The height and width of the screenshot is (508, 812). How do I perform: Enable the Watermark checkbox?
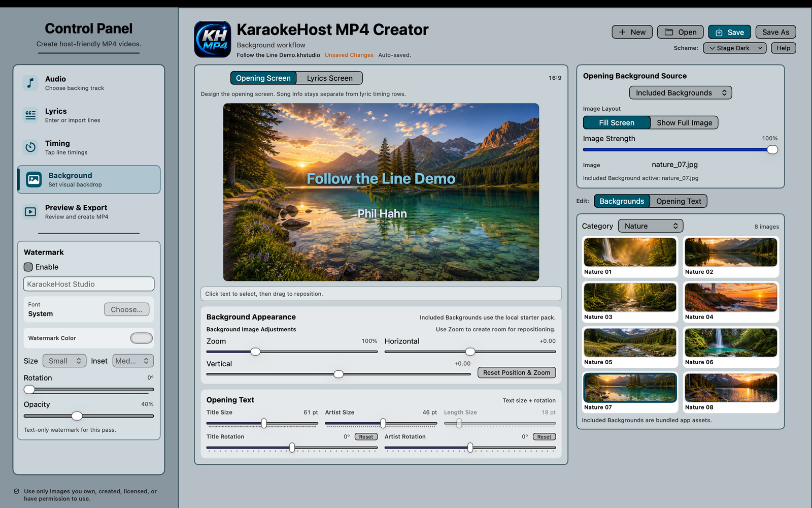click(28, 267)
